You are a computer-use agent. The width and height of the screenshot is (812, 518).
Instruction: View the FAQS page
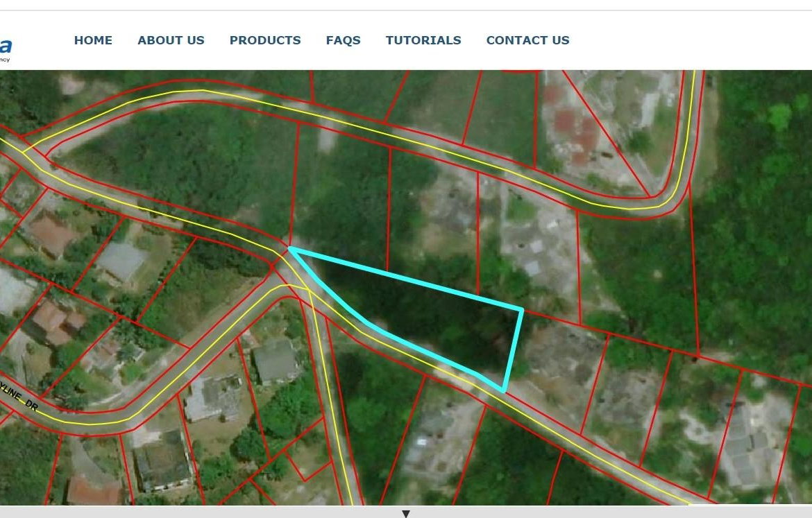(343, 40)
